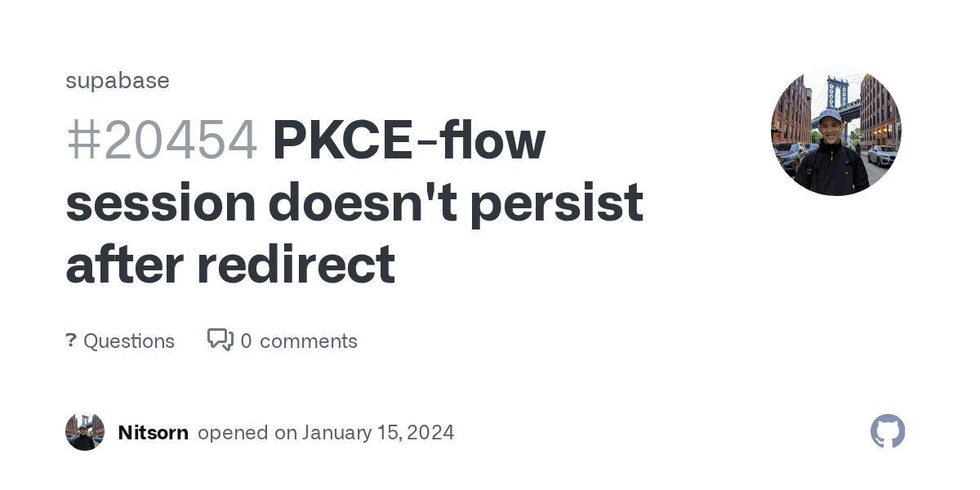The height and width of the screenshot is (490, 980).
Task: Visit the Nitsorn username
Action: [x=153, y=432]
